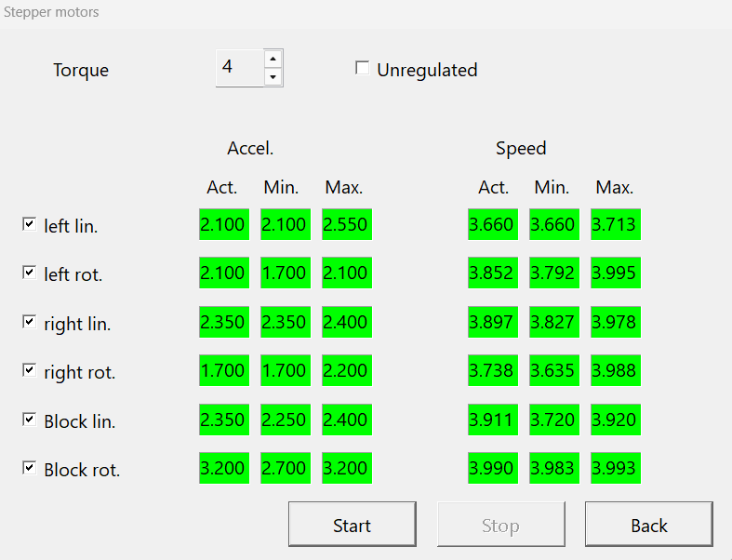
Task: Uncheck the left rot. checkbox
Action: pos(29,273)
